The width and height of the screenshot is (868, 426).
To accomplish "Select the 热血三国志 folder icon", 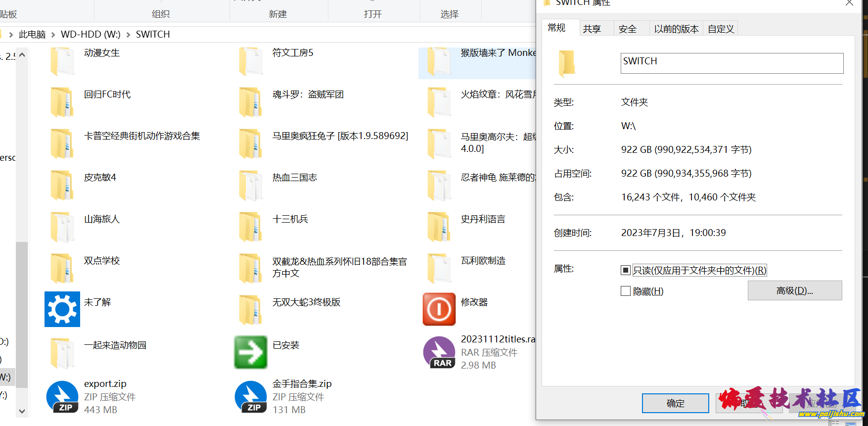I will point(251,185).
